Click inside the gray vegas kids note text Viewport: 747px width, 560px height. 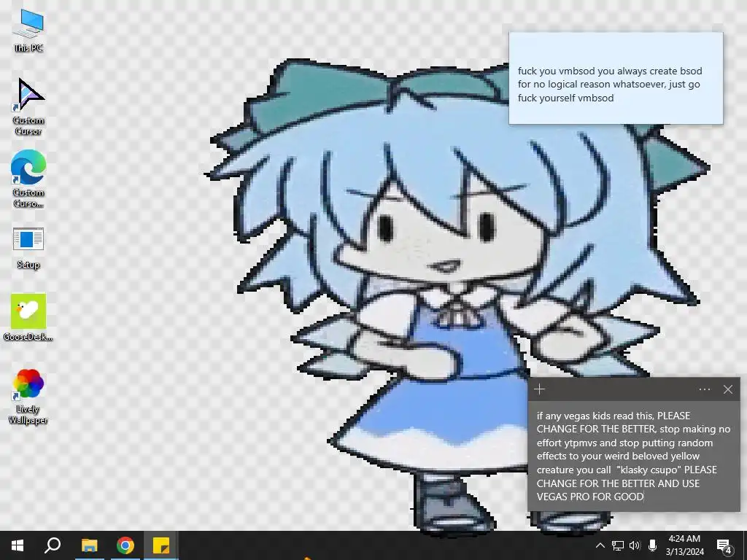(633, 456)
